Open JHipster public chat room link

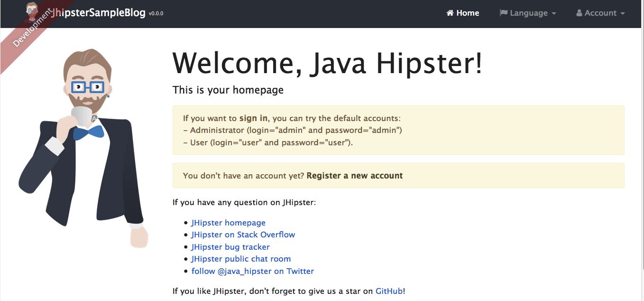tap(241, 259)
